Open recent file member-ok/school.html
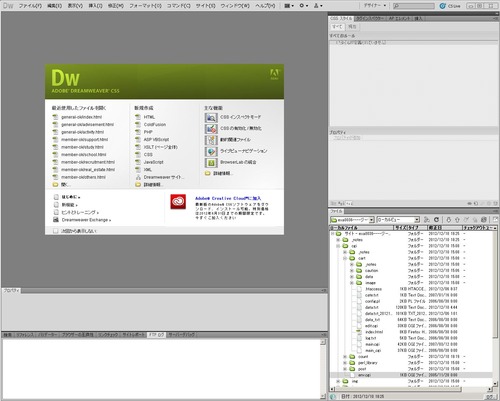 (x=83, y=155)
